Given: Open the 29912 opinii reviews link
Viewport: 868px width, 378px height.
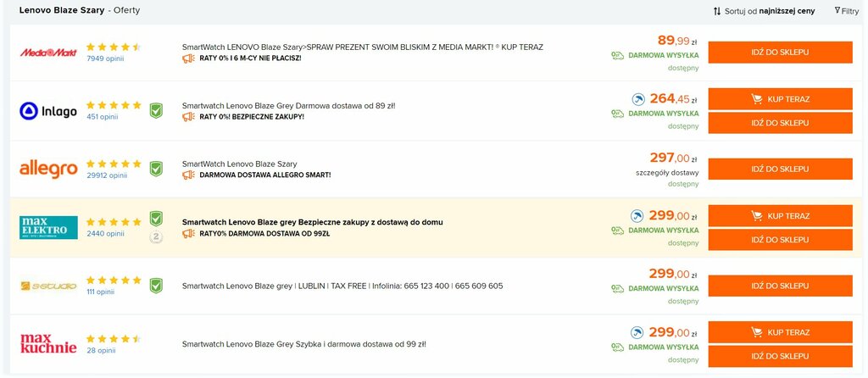Looking at the screenshot, I should (x=107, y=175).
